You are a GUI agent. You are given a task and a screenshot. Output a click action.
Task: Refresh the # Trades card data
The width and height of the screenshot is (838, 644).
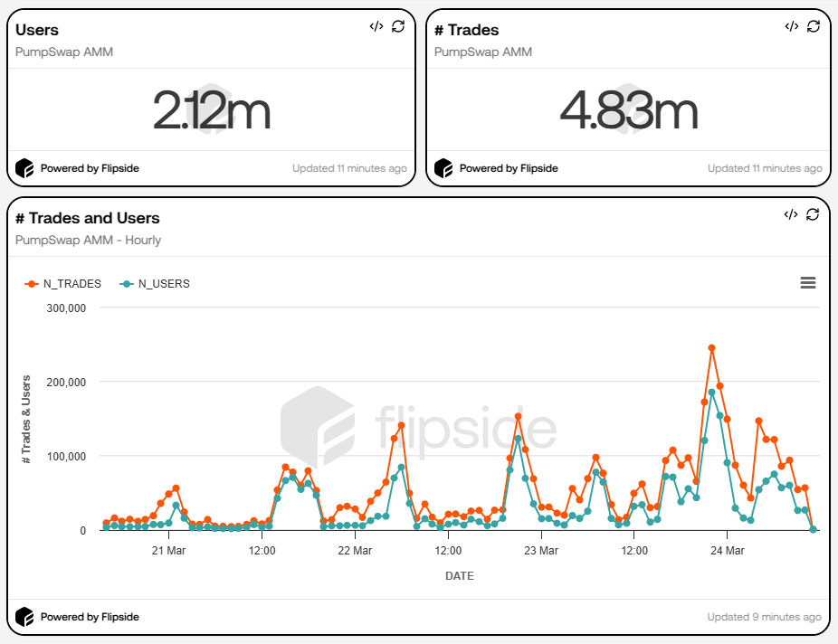(x=813, y=26)
